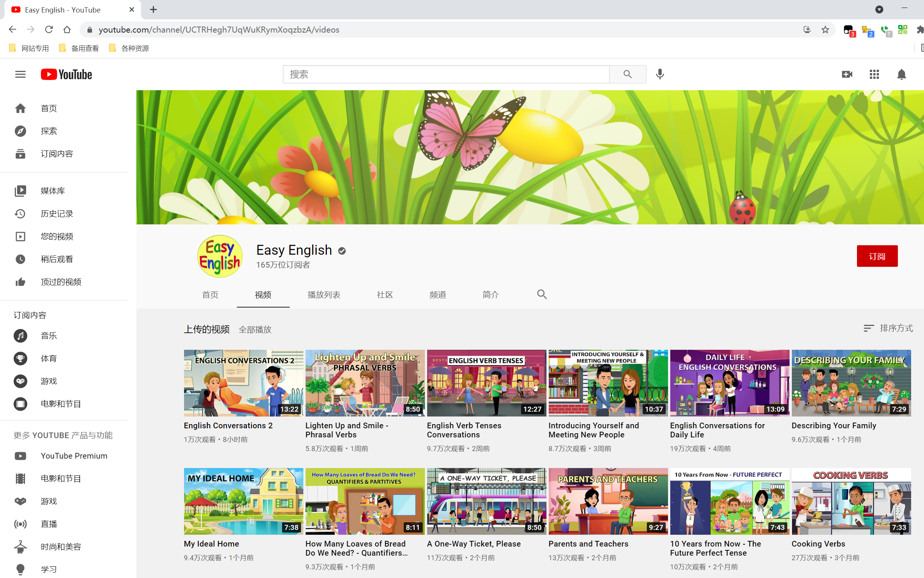Open 媒体库 in the sidebar

point(64,191)
